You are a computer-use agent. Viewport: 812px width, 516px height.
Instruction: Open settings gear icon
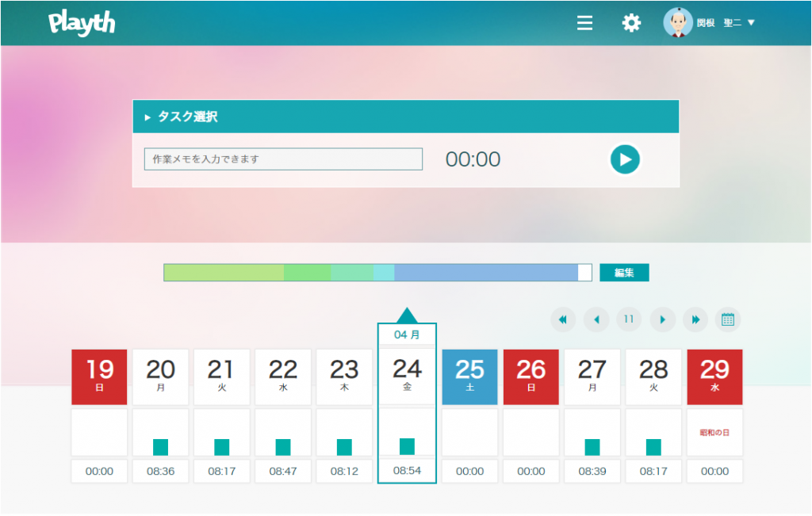(631, 23)
